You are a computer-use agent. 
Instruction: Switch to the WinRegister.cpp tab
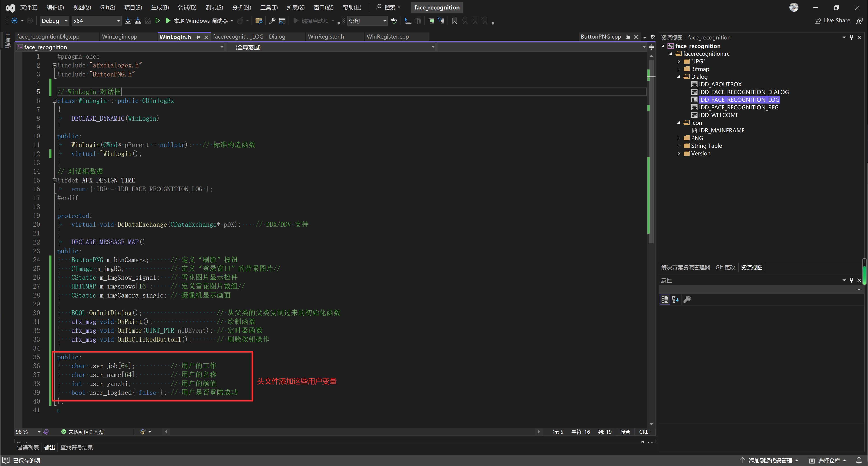[387, 37]
